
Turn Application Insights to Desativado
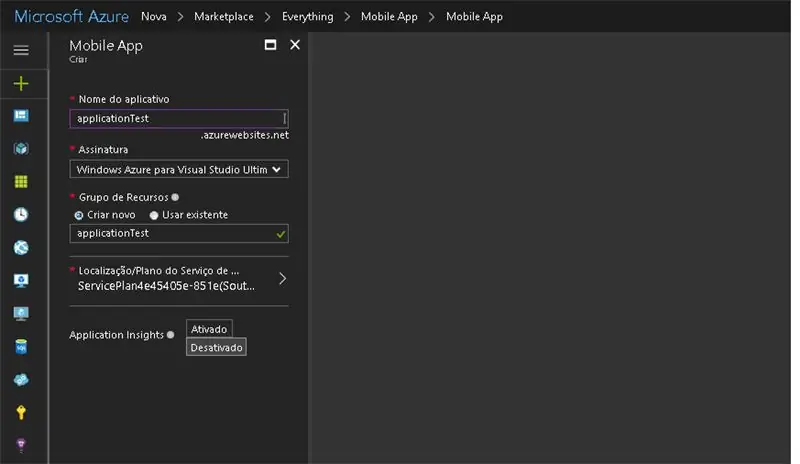tap(216, 347)
